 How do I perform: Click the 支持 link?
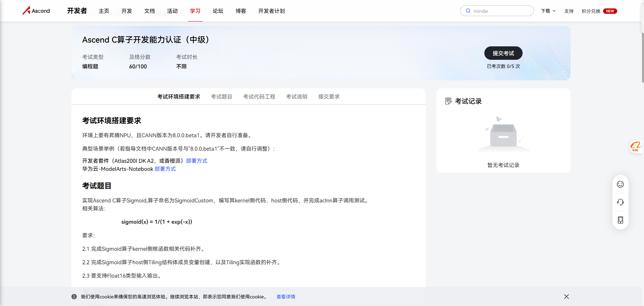click(x=569, y=11)
